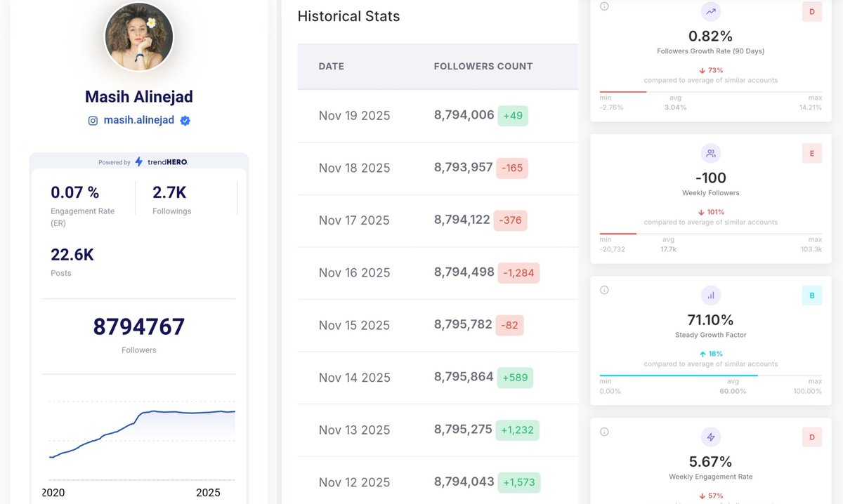Click the +49 change badge for Nov 19
Viewport: 843px width, 504px height.
pos(513,116)
